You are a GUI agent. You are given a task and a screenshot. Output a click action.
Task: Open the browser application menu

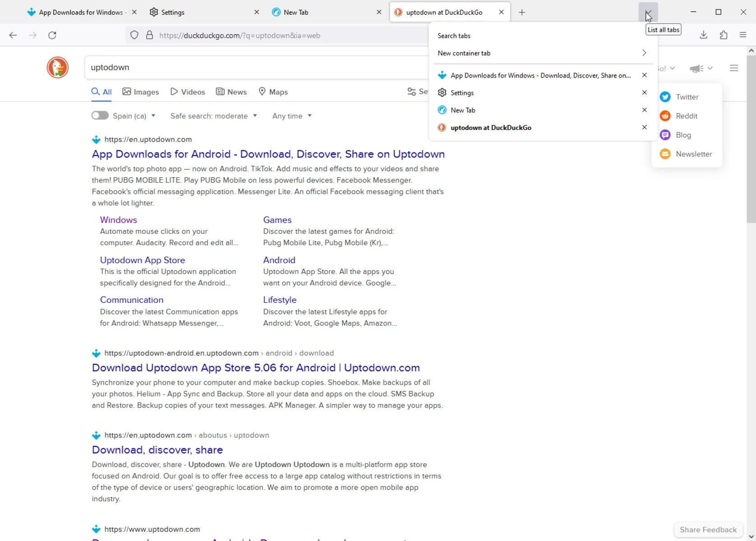pyautogui.click(x=743, y=35)
